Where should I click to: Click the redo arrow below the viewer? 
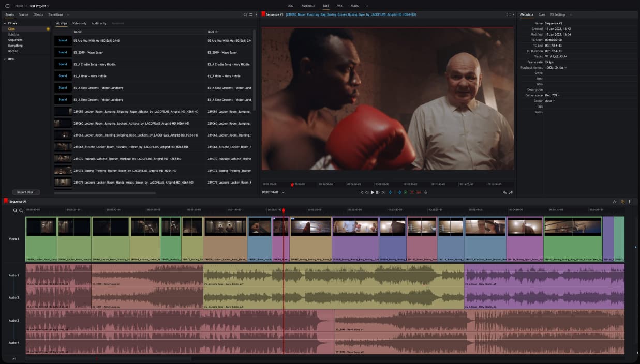[x=511, y=192]
